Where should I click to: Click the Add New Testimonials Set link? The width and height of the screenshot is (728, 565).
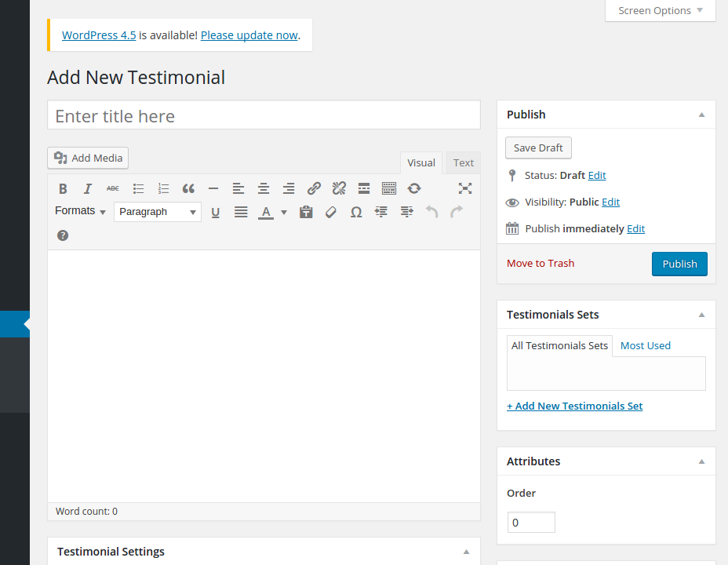click(x=575, y=406)
